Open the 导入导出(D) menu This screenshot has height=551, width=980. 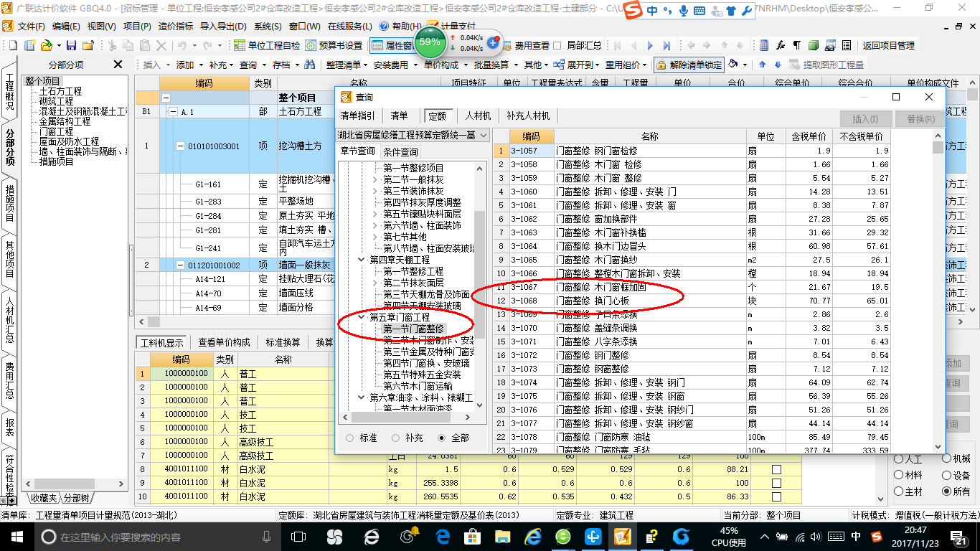tap(223, 26)
